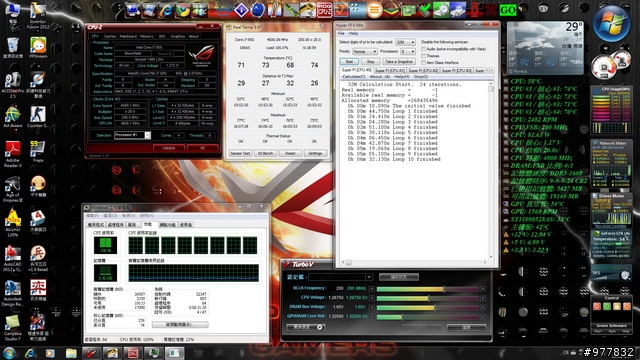Open the media player taskbar icon
This screenshot has width=640, height=360.
click(x=50, y=353)
